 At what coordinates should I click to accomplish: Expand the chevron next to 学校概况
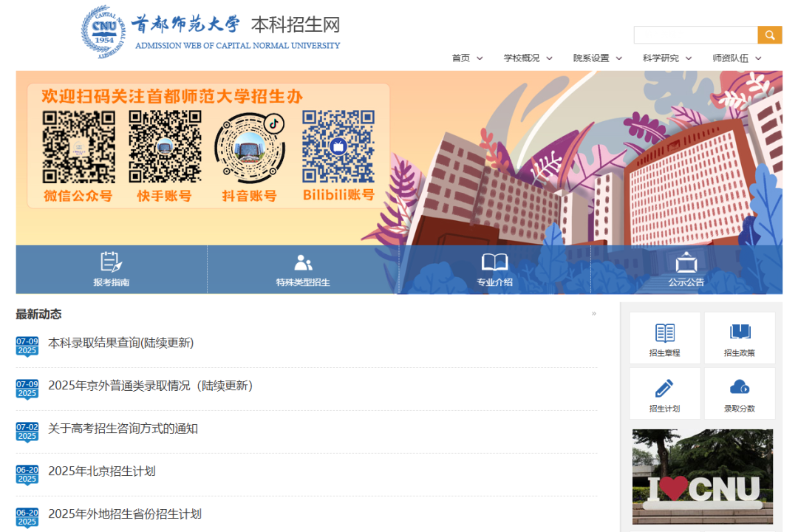click(549, 58)
